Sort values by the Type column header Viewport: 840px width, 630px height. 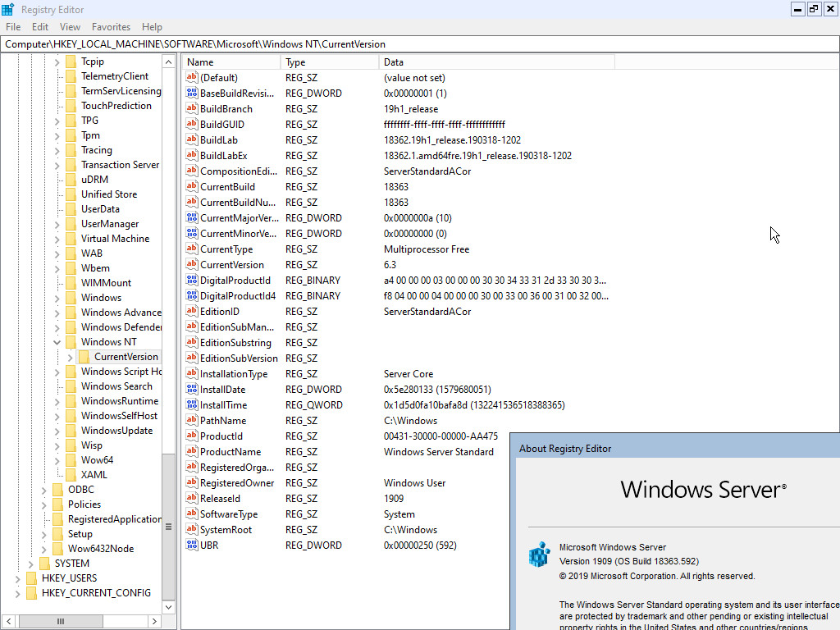point(330,62)
